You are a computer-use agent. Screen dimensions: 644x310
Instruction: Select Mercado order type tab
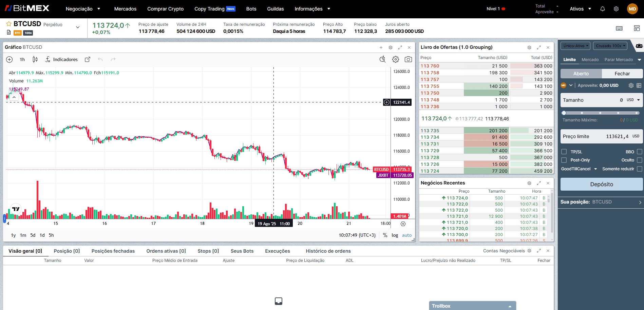(x=590, y=60)
